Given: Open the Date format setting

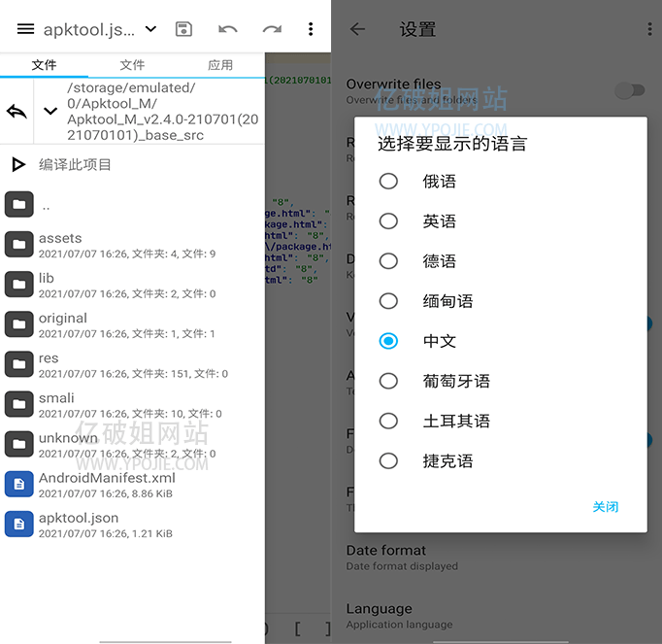Looking at the screenshot, I should click(x=496, y=558).
